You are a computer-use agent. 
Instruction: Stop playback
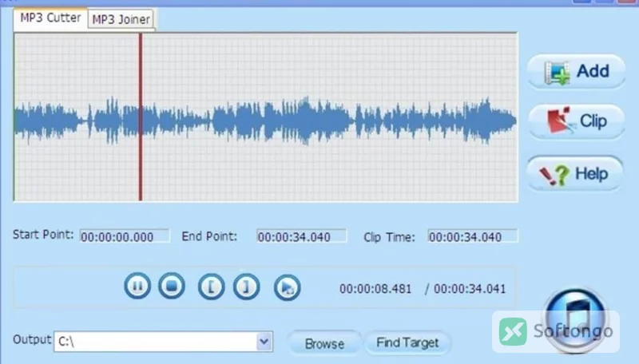pyautogui.click(x=172, y=286)
